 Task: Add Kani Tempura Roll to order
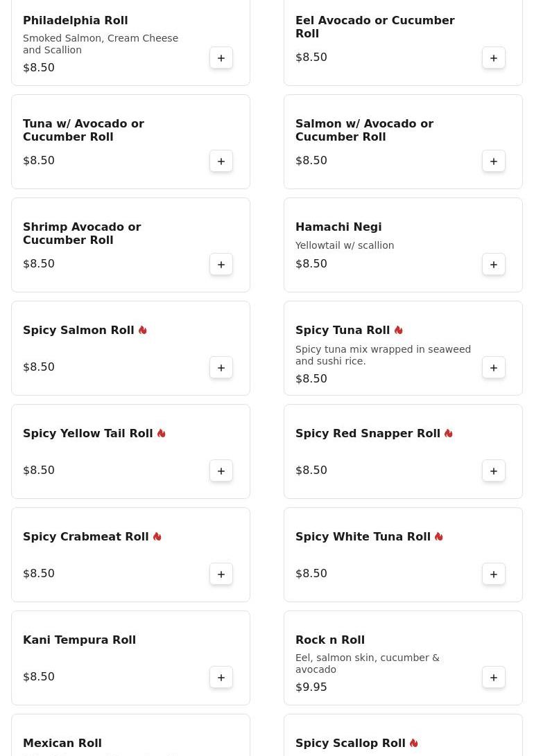pyautogui.click(x=221, y=678)
